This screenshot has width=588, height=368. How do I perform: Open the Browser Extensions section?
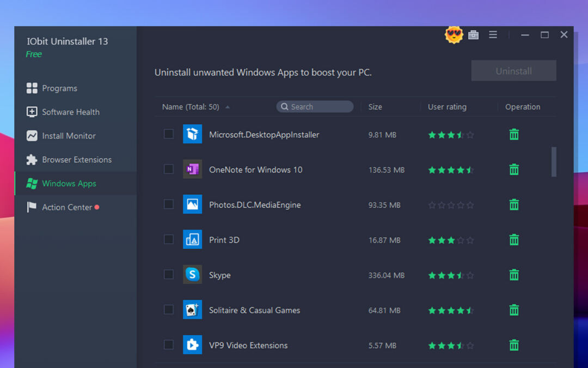point(76,160)
